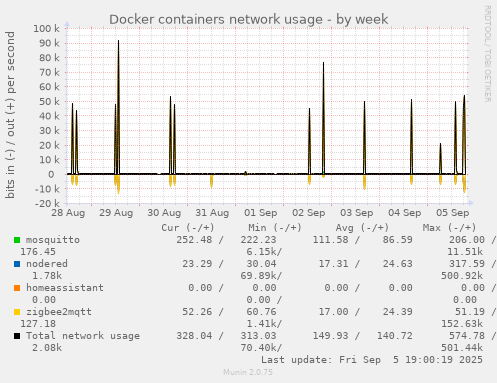The image size is (497, 383).
Task: Click the small 21k spike before 05 Sep
Action: [440, 158]
